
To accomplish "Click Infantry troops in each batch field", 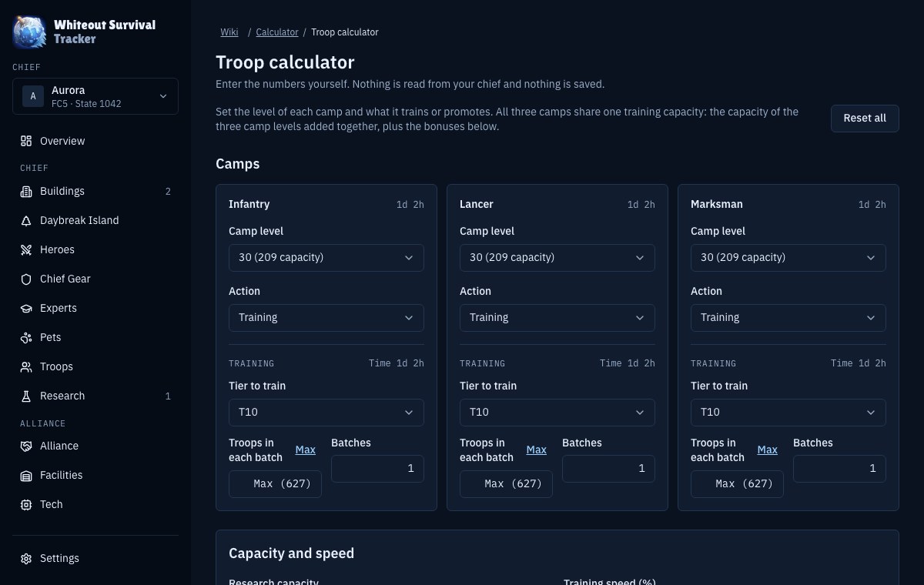I will coord(275,484).
